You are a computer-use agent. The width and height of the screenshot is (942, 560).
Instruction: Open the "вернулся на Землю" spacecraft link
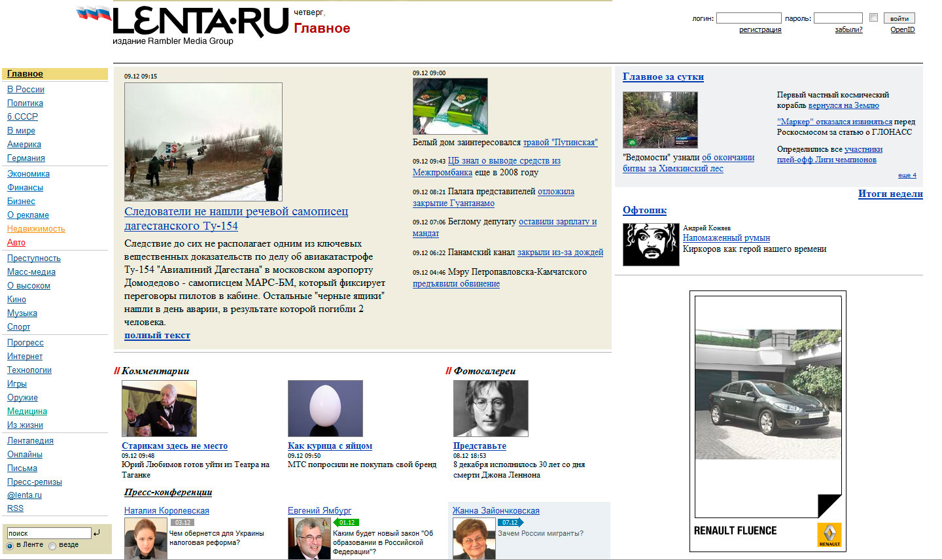tap(844, 105)
